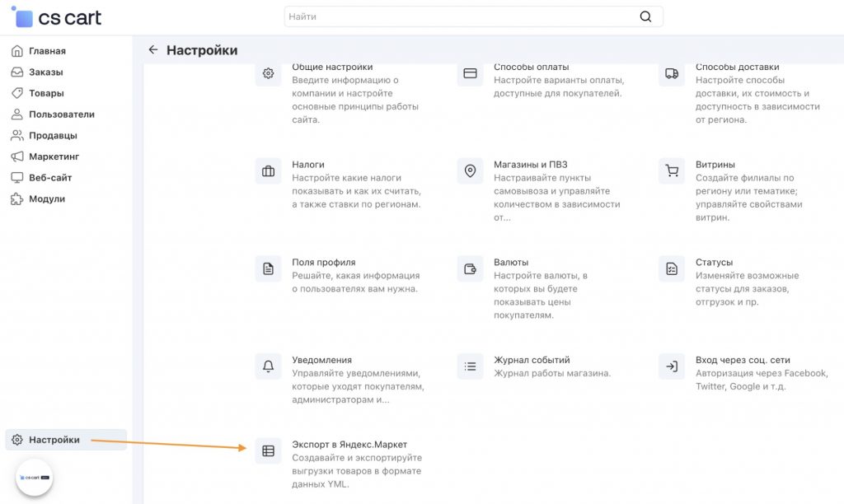Image resolution: width=844 pixels, height=504 pixels.
Task: Select the Поля профиля document icon
Action: [268, 269]
